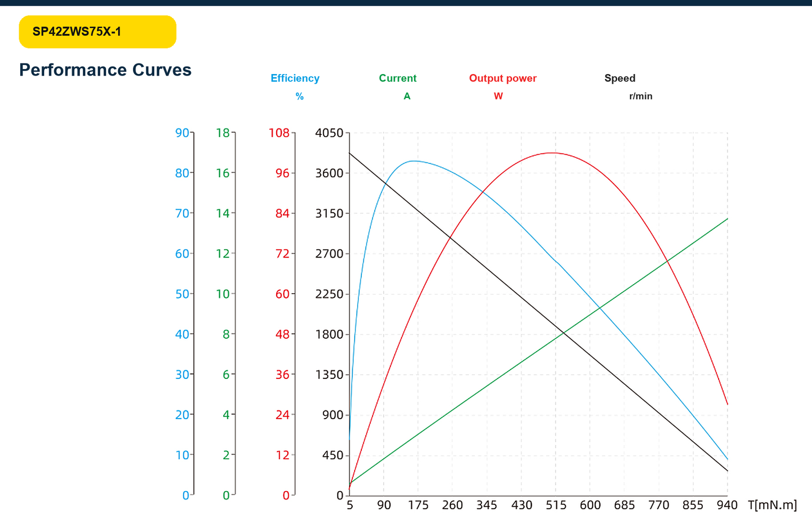Select the red 96 power axis value
812x521 pixels.
tap(283, 173)
